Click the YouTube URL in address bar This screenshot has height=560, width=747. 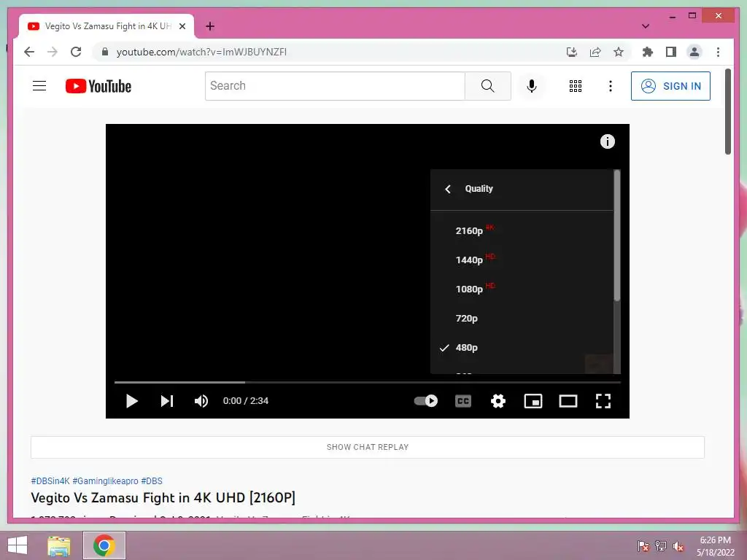click(x=201, y=52)
